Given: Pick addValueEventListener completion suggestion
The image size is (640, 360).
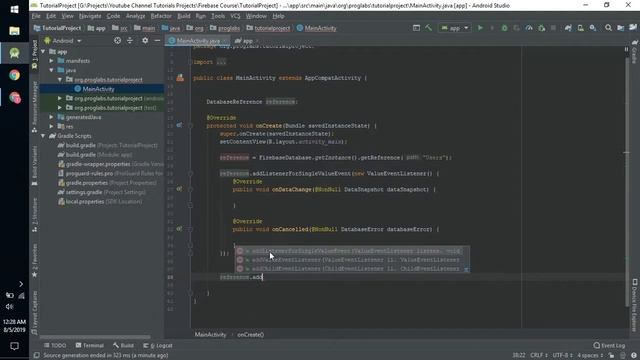Looking at the screenshot, I should pyautogui.click(x=352, y=260).
